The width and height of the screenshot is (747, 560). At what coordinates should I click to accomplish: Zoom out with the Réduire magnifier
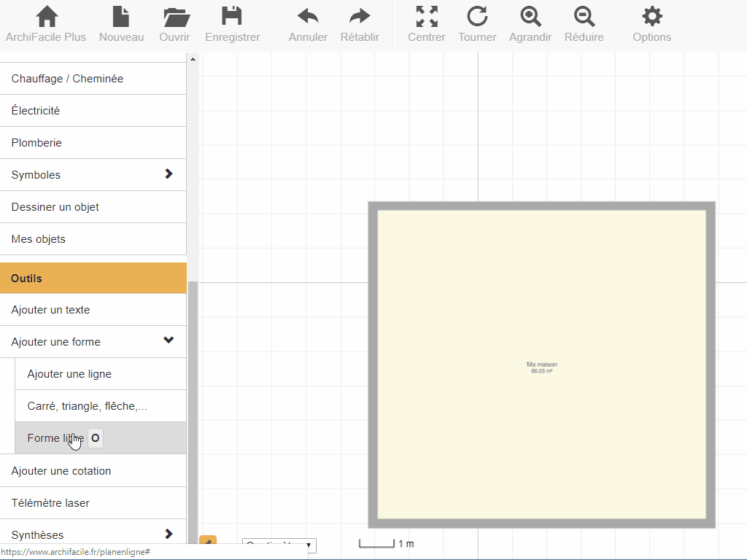pos(584,17)
